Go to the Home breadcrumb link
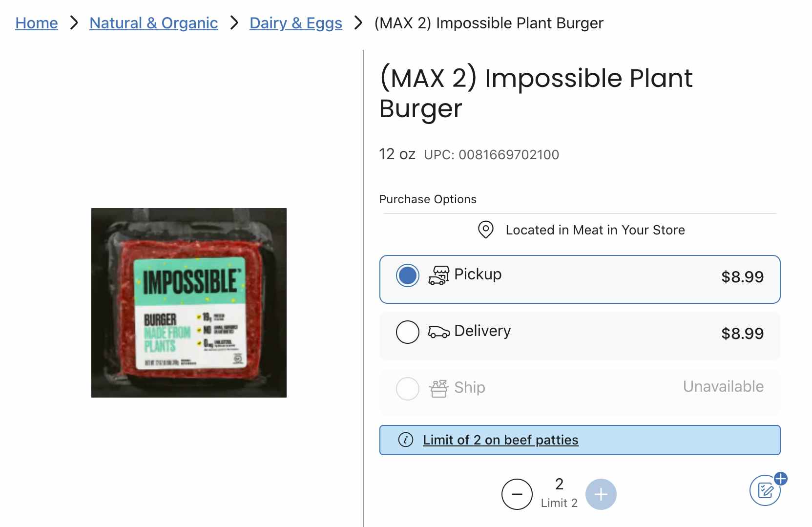The image size is (812, 527). 37,23
